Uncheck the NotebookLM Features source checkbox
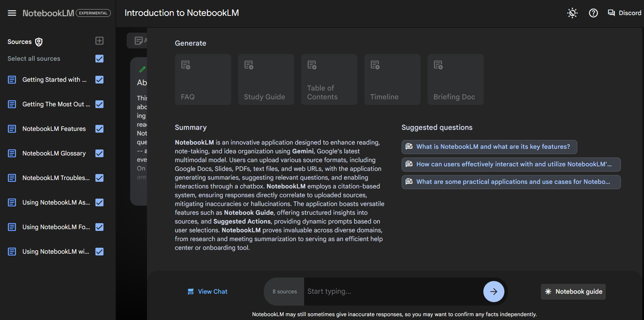 [100, 129]
